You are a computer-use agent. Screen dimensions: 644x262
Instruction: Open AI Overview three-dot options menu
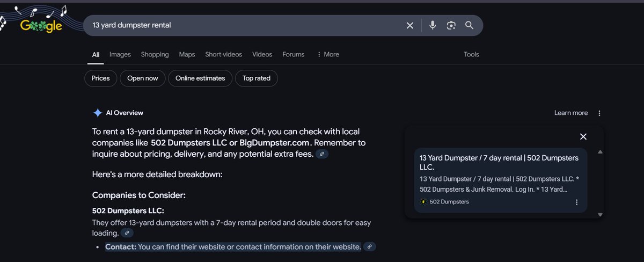click(599, 113)
